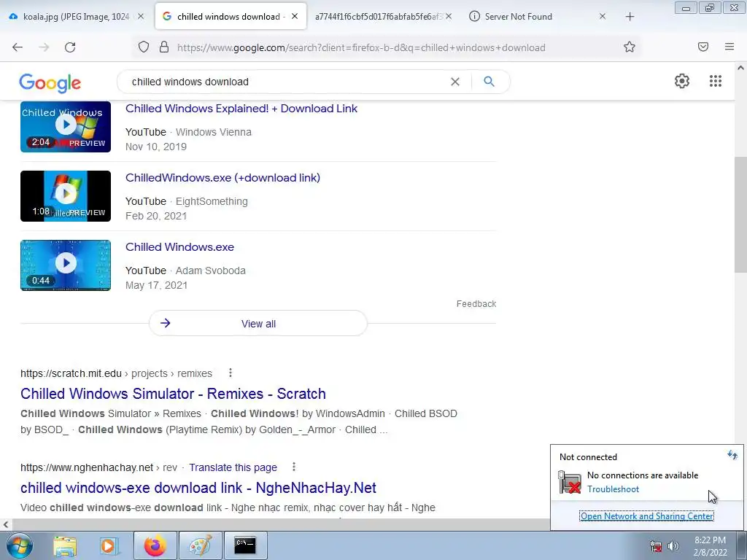Click refresh icon in network flyout
The height and width of the screenshot is (560, 747).
point(732,455)
